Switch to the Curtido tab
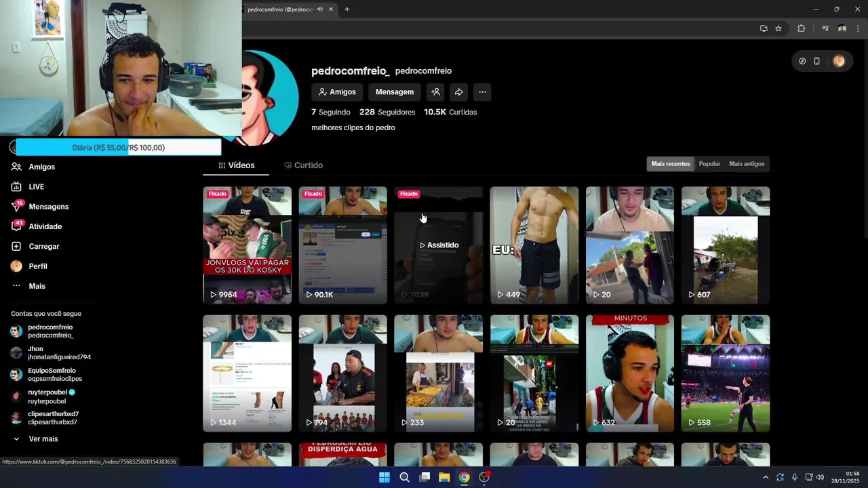The height and width of the screenshot is (488, 868). tap(303, 165)
